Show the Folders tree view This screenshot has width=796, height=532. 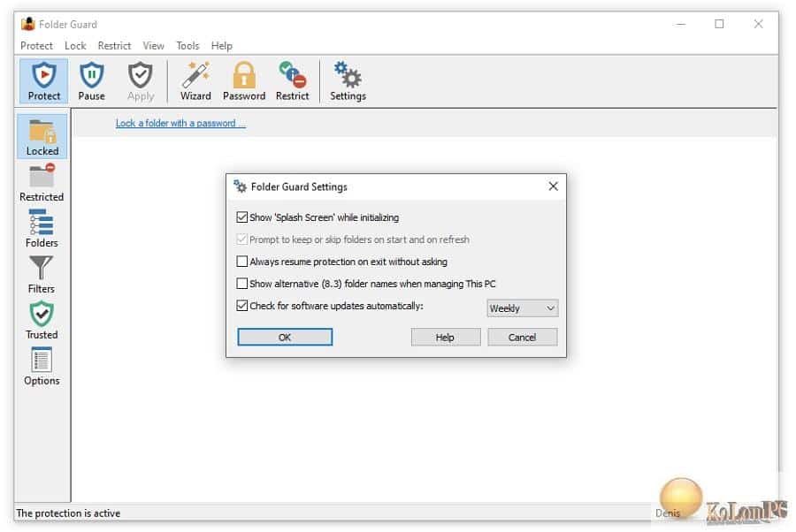click(x=42, y=228)
